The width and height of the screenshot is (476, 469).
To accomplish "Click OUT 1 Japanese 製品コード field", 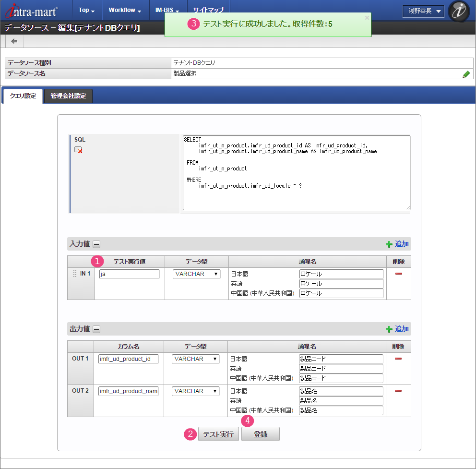I will pos(341,359).
